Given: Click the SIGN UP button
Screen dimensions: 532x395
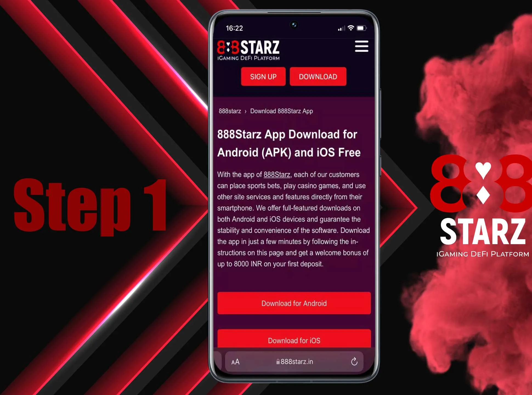Looking at the screenshot, I should [x=263, y=76].
